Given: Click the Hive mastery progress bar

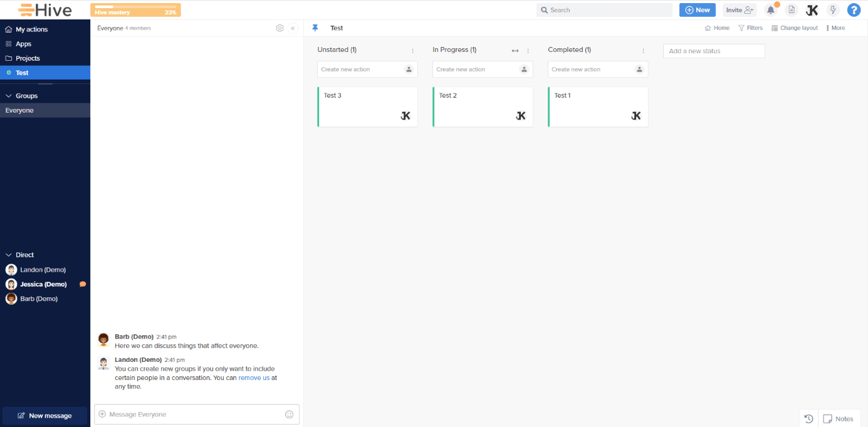Looking at the screenshot, I should click(x=135, y=10).
